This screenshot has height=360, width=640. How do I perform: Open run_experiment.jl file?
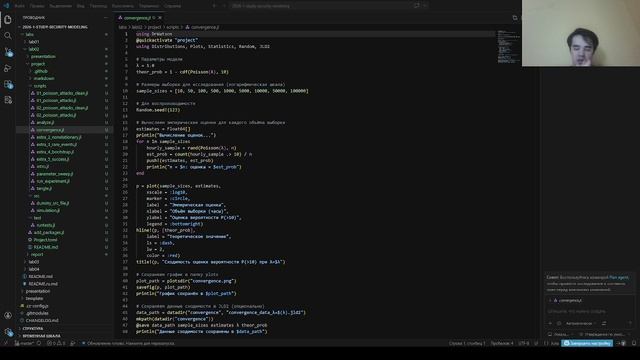(53, 181)
